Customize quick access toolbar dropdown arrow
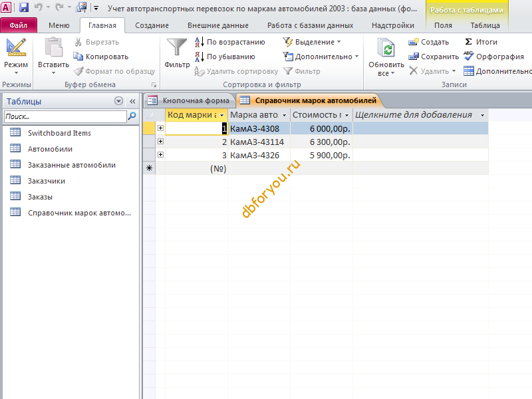The width and height of the screenshot is (532, 399). (x=96, y=8)
